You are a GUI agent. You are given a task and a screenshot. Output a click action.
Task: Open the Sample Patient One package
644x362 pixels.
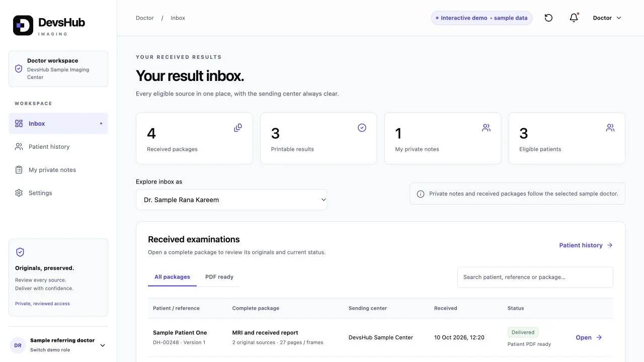(589, 337)
